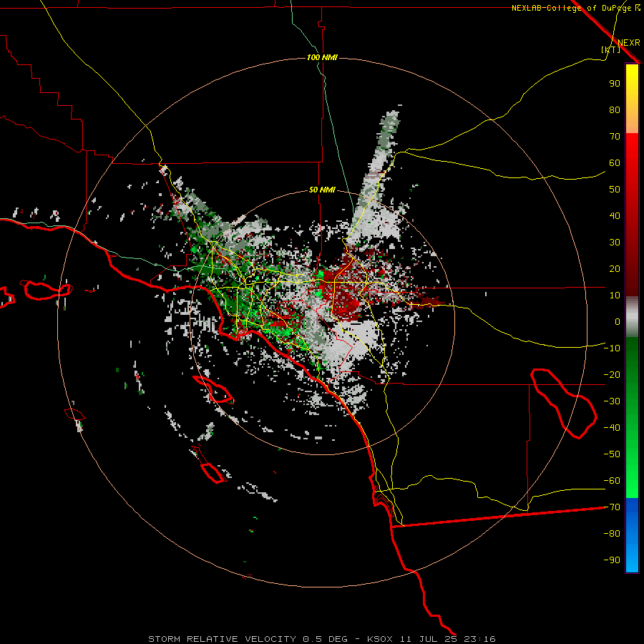Viewport: 644px width, 644px height.
Task: Click the 80 value on velocity scale
Action: tap(615, 109)
